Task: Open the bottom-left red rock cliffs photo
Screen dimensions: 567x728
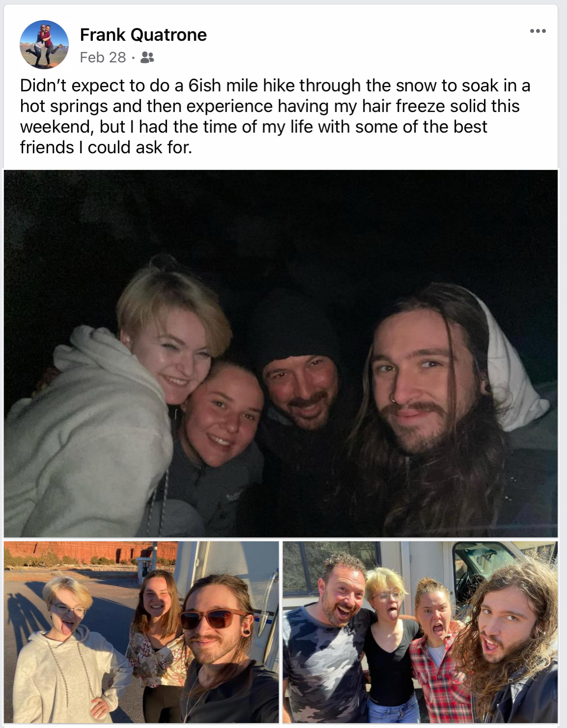Action: pos(141,632)
